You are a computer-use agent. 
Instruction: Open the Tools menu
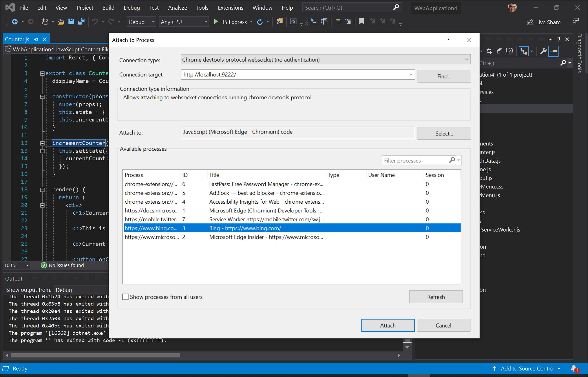(x=202, y=7)
